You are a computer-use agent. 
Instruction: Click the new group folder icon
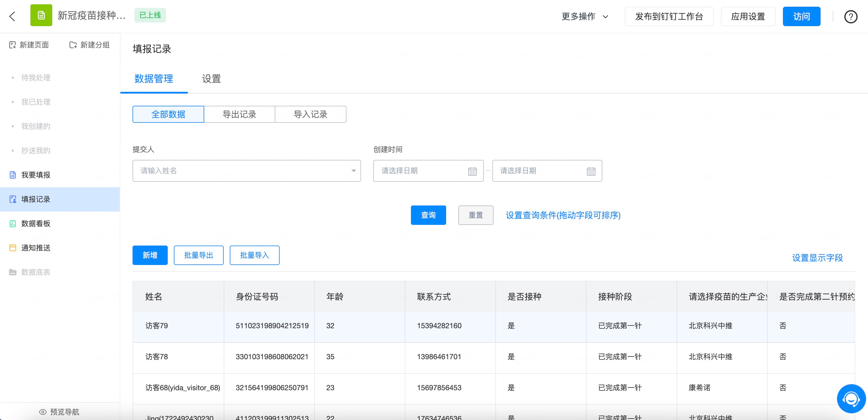73,45
